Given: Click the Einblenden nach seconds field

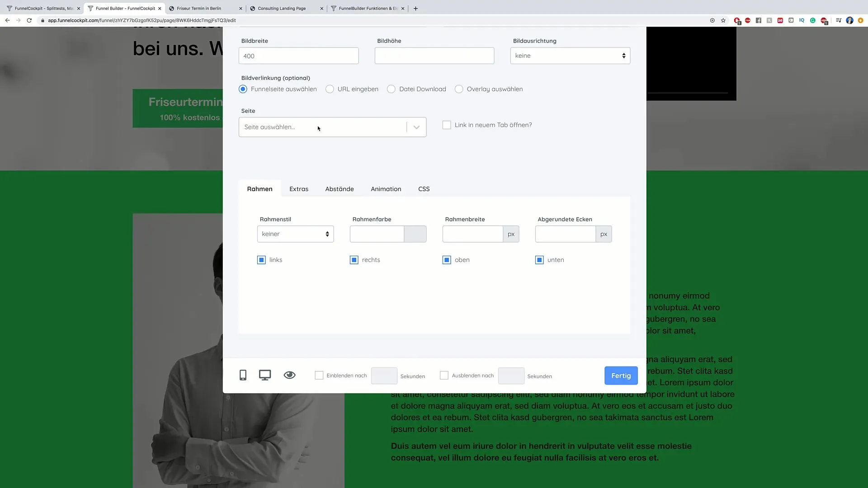Looking at the screenshot, I should pos(384,375).
